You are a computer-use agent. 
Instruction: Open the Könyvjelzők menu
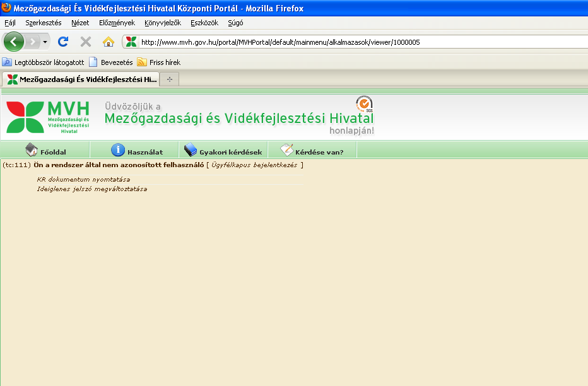(163, 23)
